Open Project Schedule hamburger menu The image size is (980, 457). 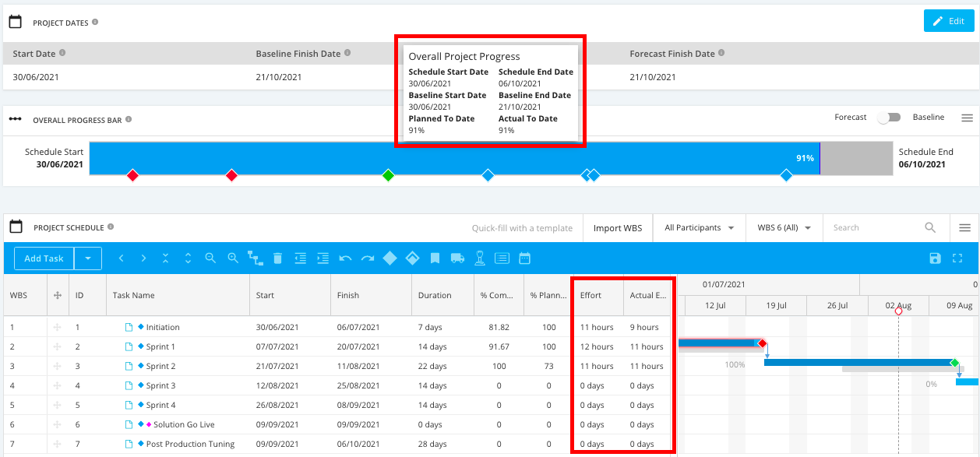click(964, 227)
